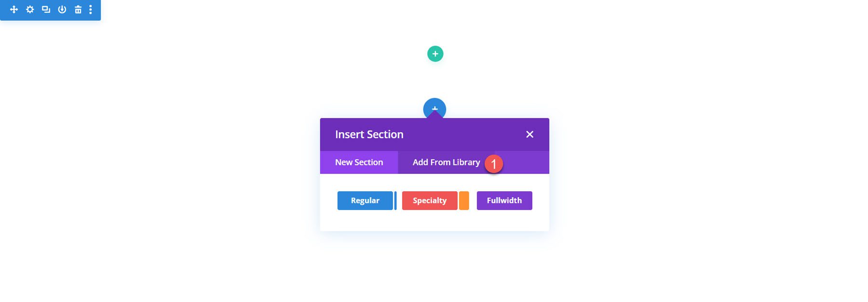Save the section to library via download icon

(62, 9)
